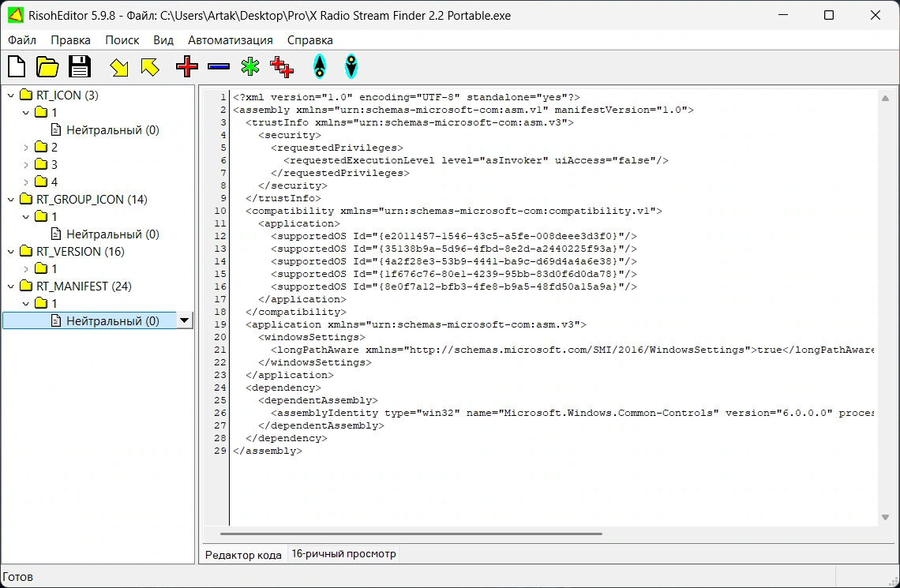Image resolution: width=900 pixels, height=588 pixels.
Task: Open the Правка menu
Action: 70,40
